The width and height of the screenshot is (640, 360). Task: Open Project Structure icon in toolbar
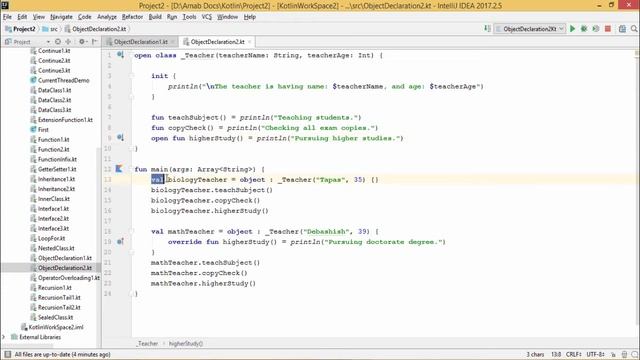click(622, 29)
